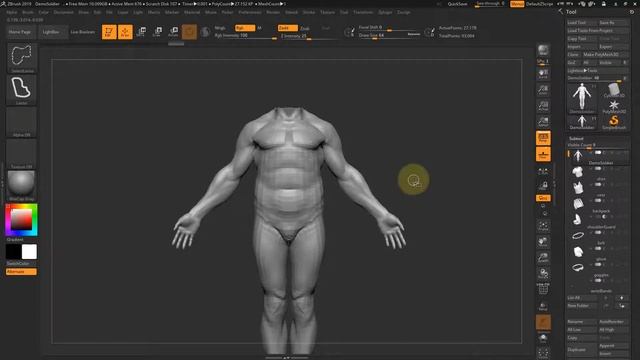Click Duplicate in Subtool panel
640x360 pixels.
(582, 350)
